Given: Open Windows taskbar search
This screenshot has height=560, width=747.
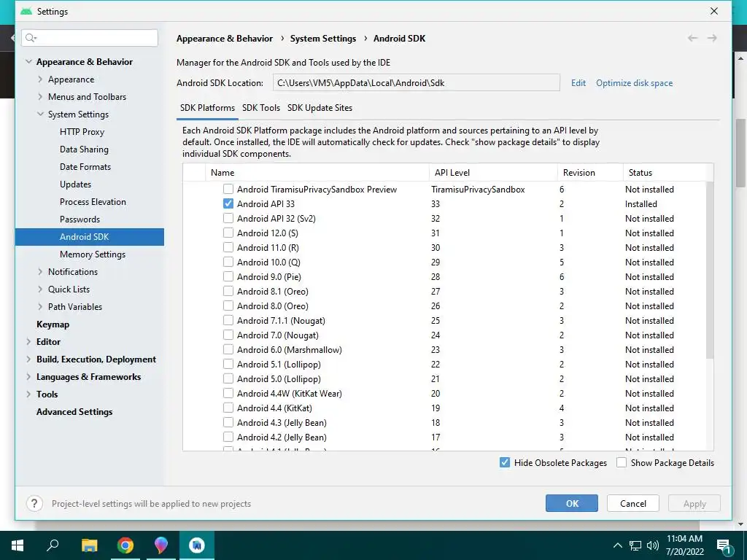Looking at the screenshot, I should (x=53, y=545).
